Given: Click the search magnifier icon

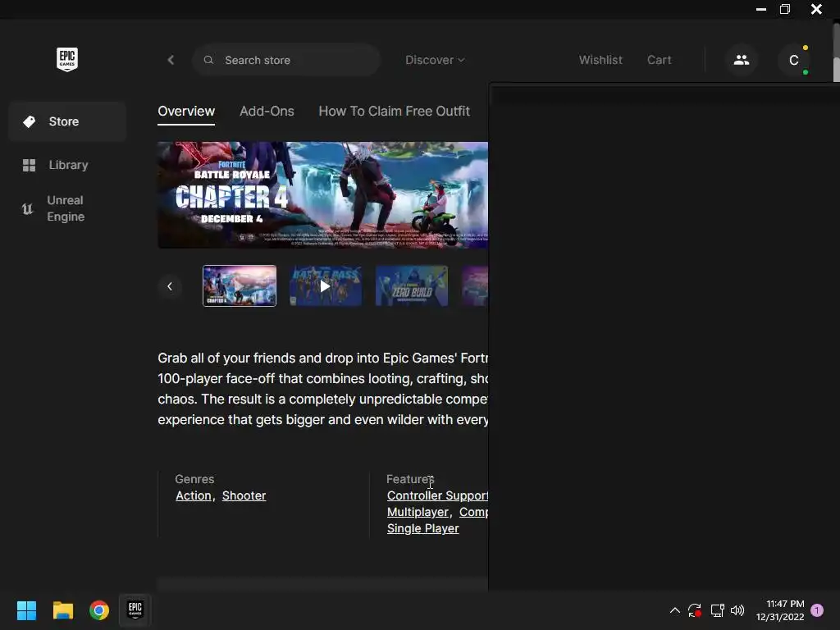Looking at the screenshot, I should [x=208, y=60].
